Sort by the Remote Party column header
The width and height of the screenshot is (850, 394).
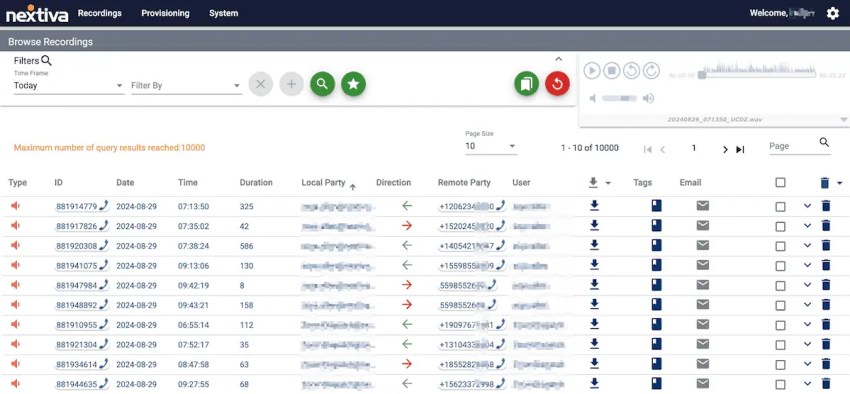click(x=464, y=183)
